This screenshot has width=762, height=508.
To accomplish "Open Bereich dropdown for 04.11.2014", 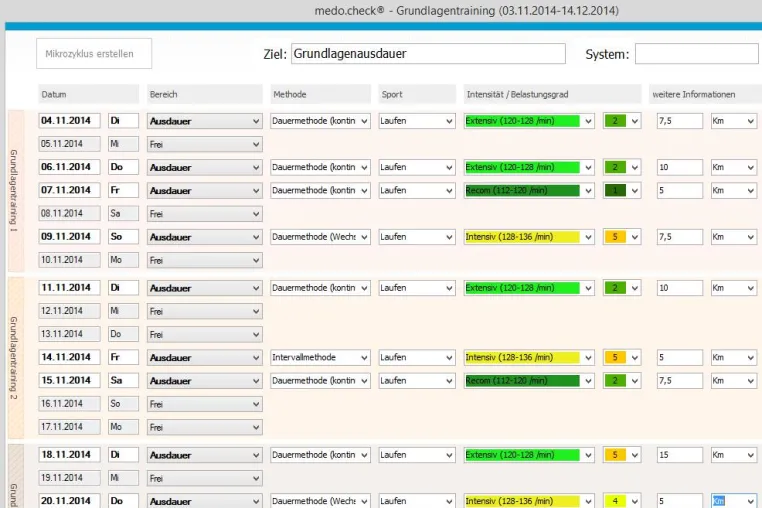I will tap(205, 121).
